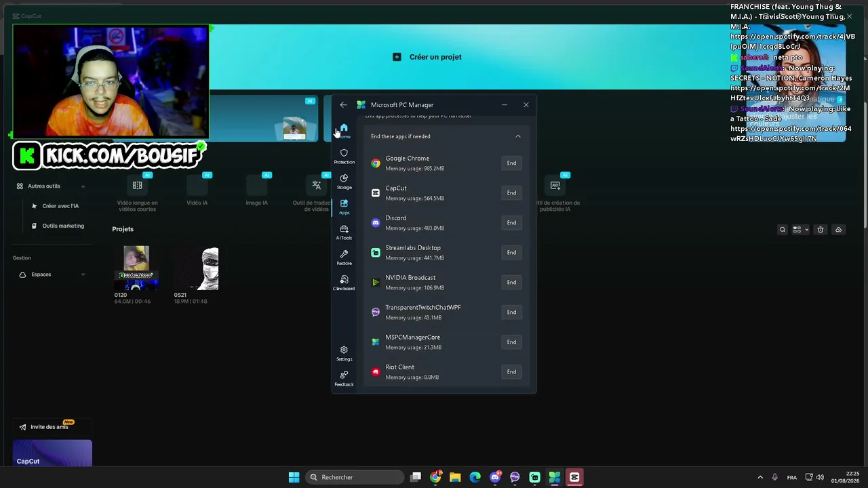Open Discord from the taskbar
868x488 pixels.
click(495, 477)
